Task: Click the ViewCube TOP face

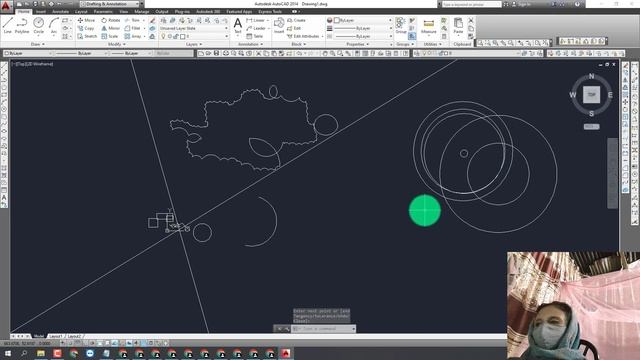Action: point(591,95)
